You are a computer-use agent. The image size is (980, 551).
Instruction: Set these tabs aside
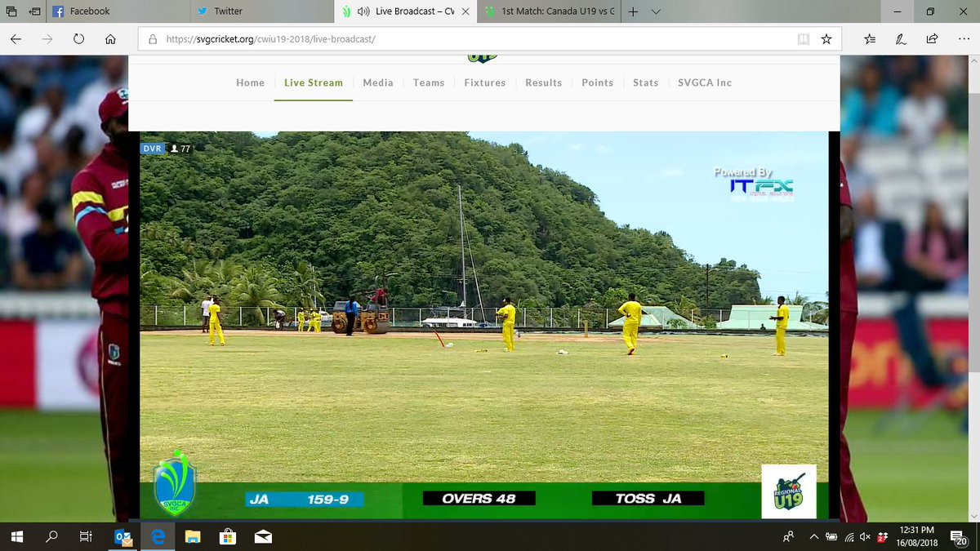[x=33, y=11]
